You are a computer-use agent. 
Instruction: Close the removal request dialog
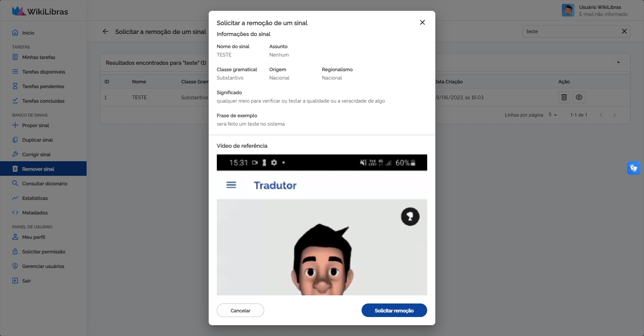[422, 22]
